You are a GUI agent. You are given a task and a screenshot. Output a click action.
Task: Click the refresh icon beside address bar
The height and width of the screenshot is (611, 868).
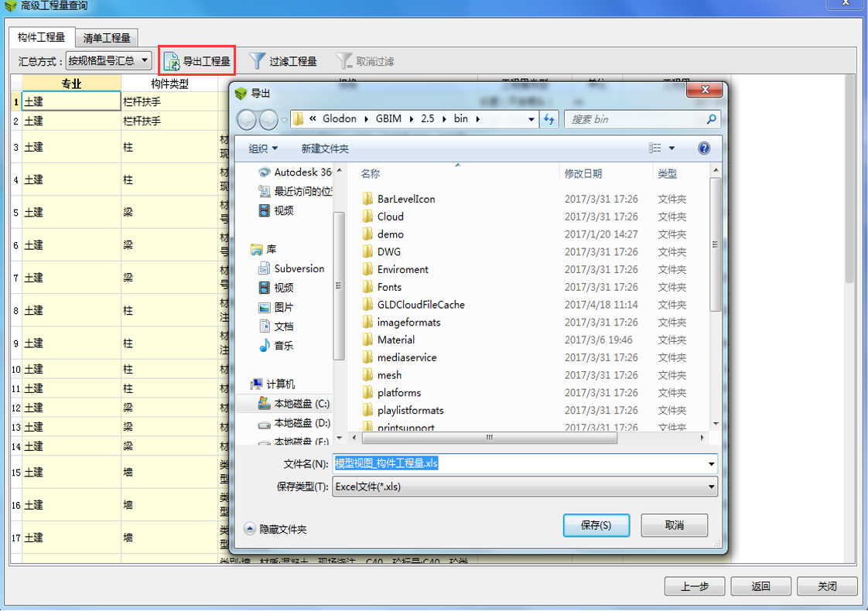[548, 119]
